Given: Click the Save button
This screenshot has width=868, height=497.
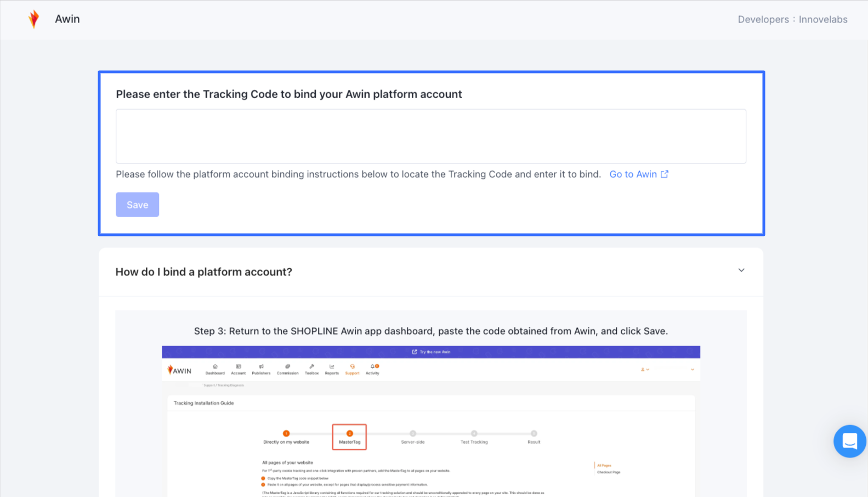Looking at the screenshot, I should (x=137, y=205).
